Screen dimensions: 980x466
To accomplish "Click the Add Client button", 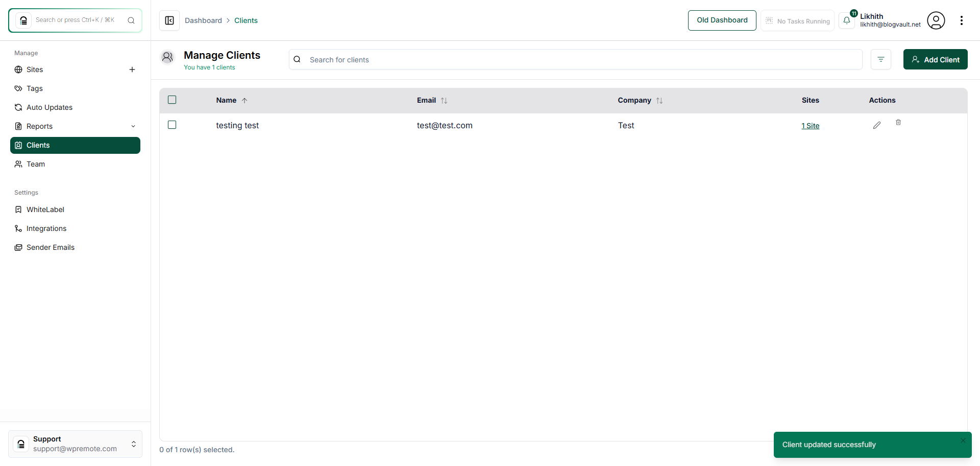I will [x=935, y=59].
